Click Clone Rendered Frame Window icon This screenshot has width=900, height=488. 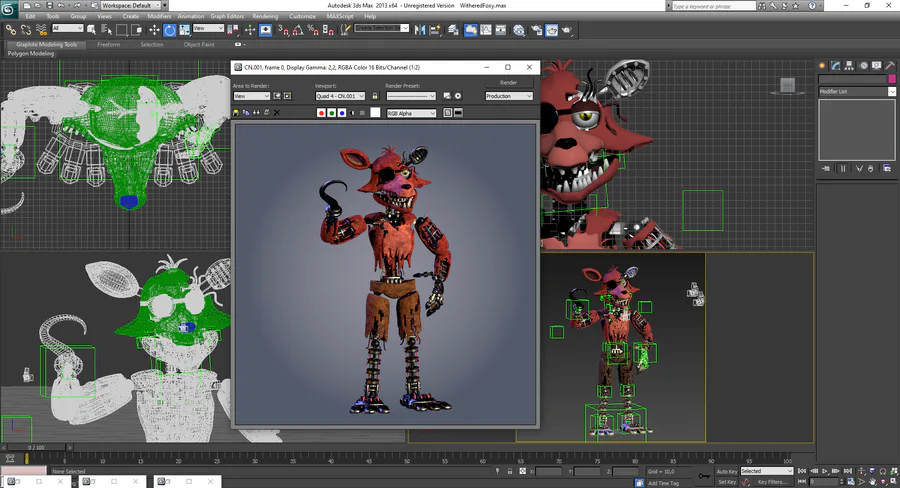(x=257, y=113)
